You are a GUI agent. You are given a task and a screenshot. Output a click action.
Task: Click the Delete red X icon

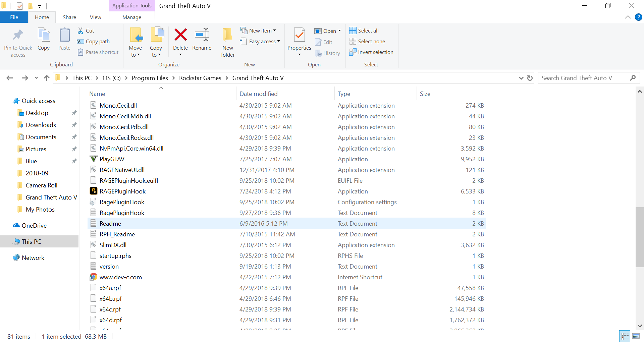[x=180, y=35]
